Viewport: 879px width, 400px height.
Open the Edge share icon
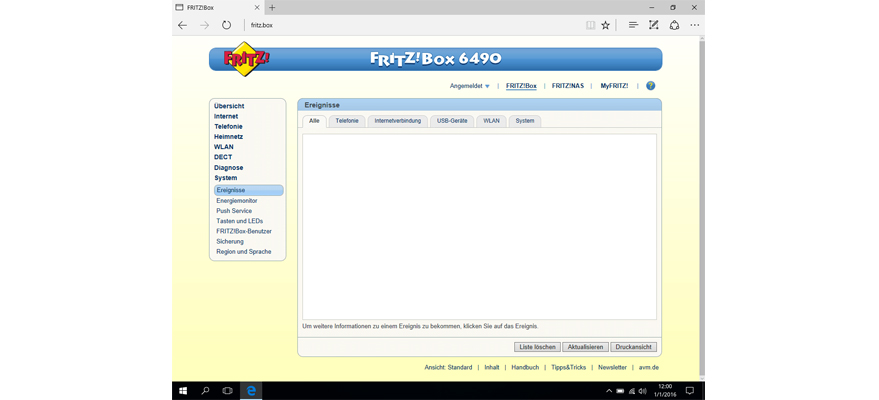(x=674, y=25)
